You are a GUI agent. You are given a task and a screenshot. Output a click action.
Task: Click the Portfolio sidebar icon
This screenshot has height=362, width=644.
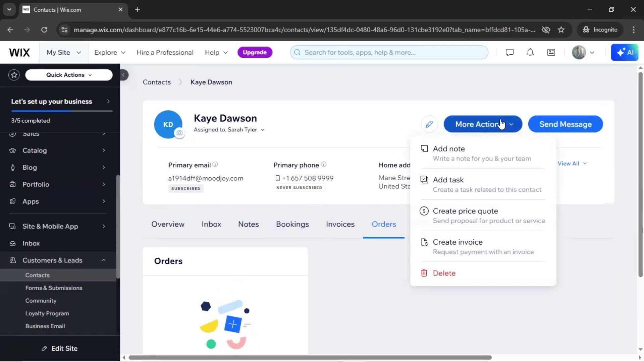(13, 184)
